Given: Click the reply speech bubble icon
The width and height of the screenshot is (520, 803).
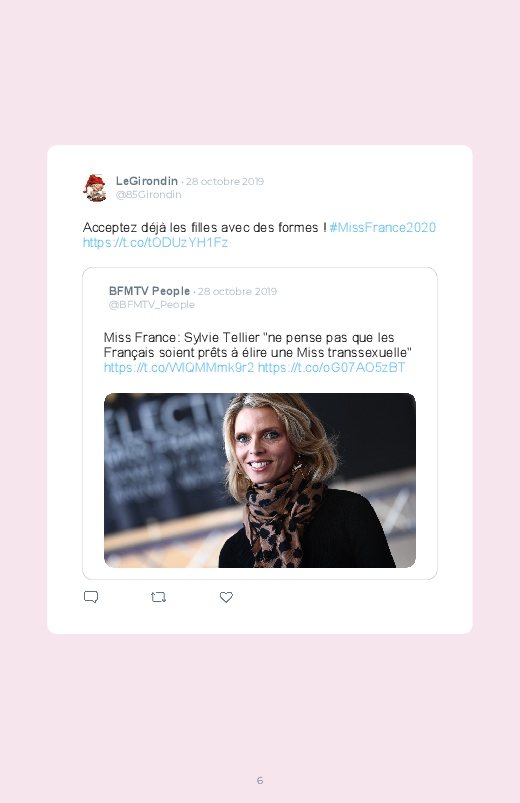Looking at the screenshot, I should click(91, 597).
